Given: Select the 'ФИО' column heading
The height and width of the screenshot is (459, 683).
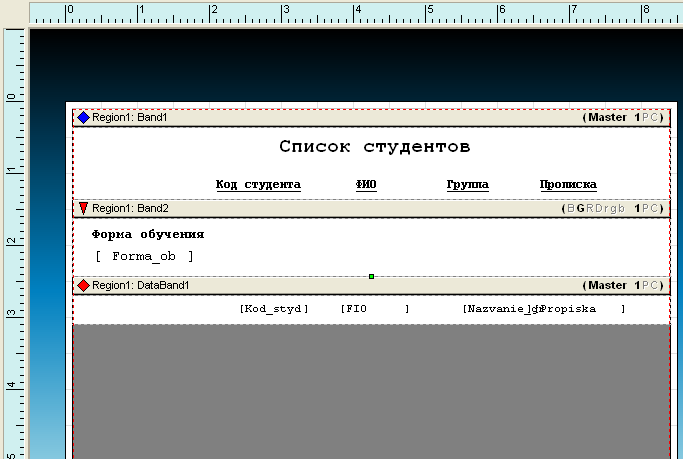Looking at the screenshot, I should click(x=366, y=185).
